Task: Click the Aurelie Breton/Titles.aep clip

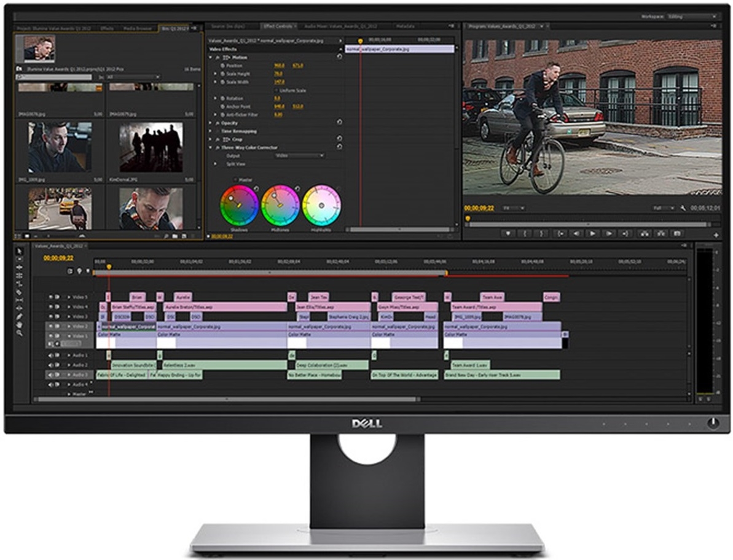Action: pos(225,307)
